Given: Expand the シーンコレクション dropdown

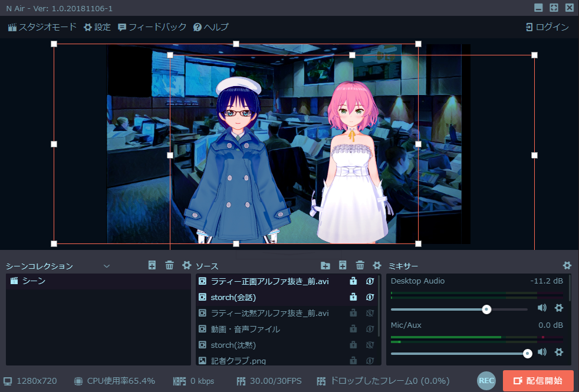Looking at the screenshot, I should 107,266.
